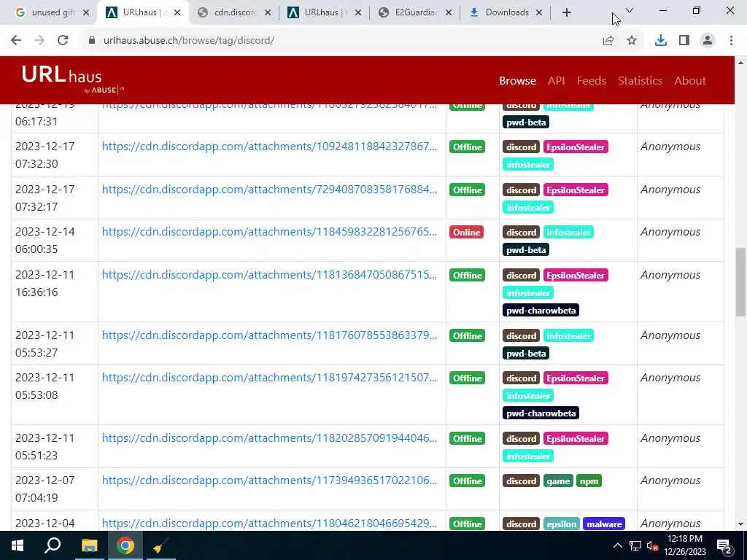Close the Downloads tab
This screenshot has width=747, height=560.
coord(539,13)
